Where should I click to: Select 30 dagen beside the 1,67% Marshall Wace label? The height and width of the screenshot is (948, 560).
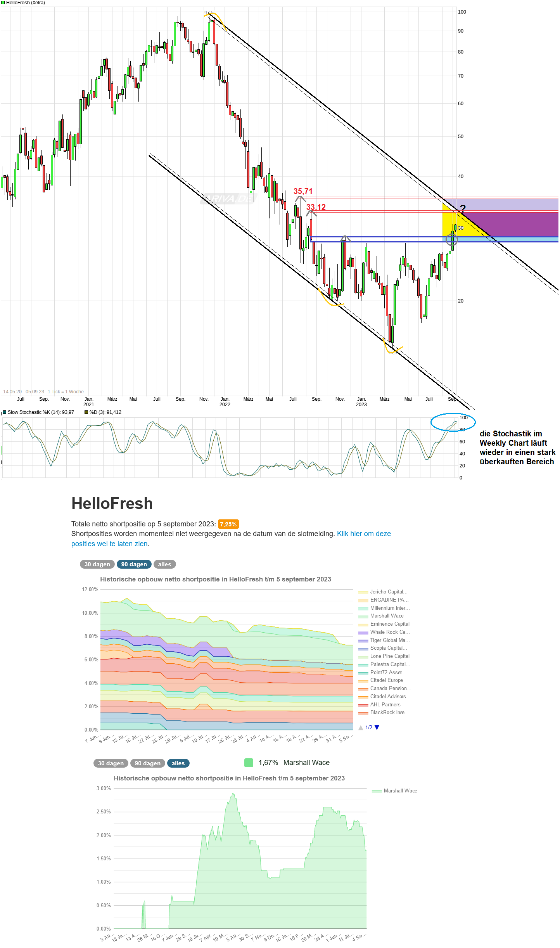(x=111, y=763)
